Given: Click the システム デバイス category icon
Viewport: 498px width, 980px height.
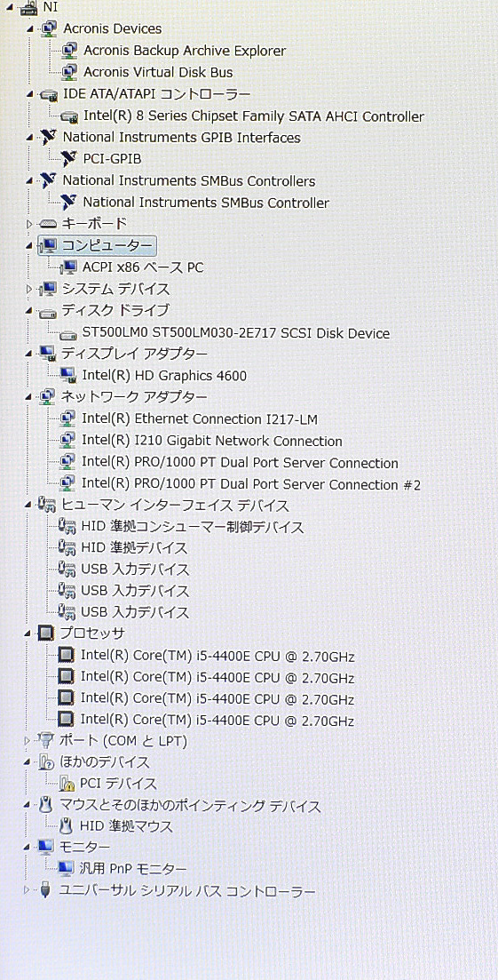Looking at the screenshot, I should (47, 289).
